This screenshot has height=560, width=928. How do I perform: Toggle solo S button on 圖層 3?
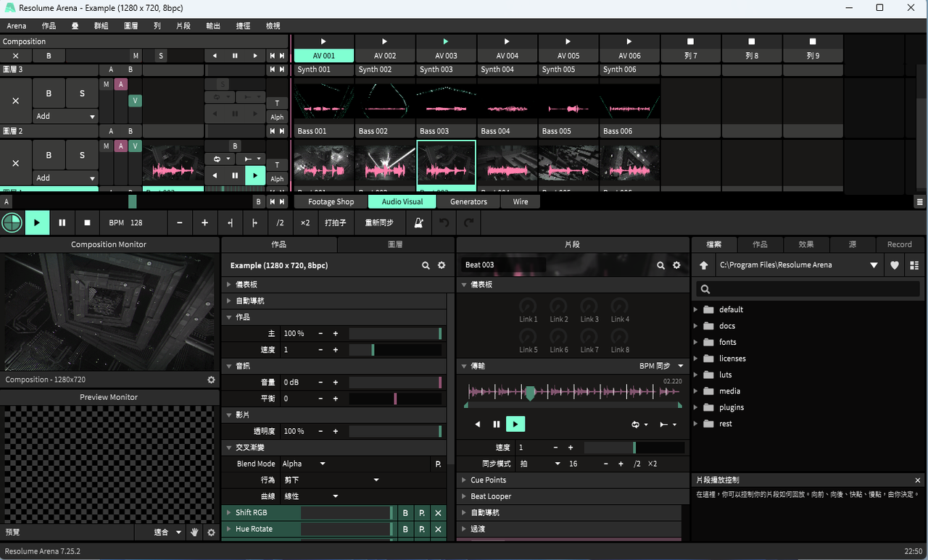82,93
